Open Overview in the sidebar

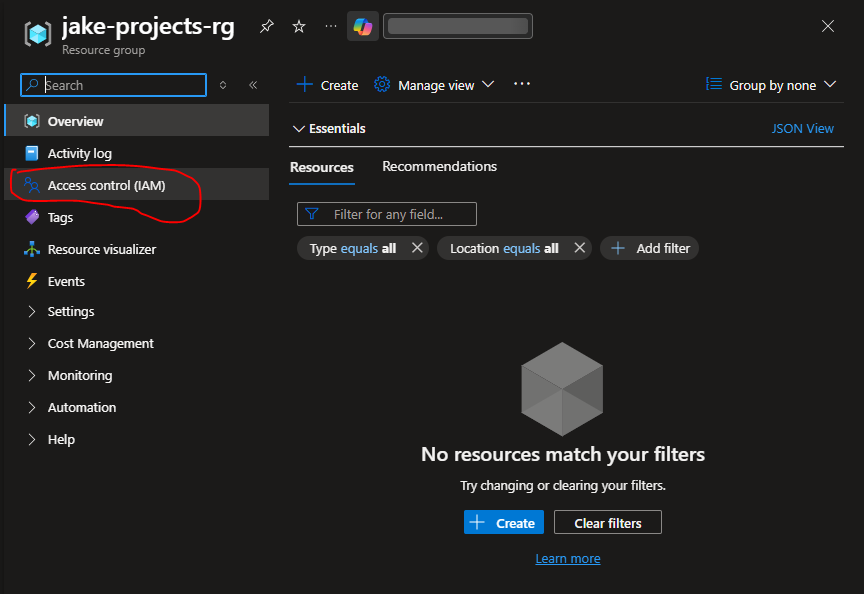(x=137, y=121)
